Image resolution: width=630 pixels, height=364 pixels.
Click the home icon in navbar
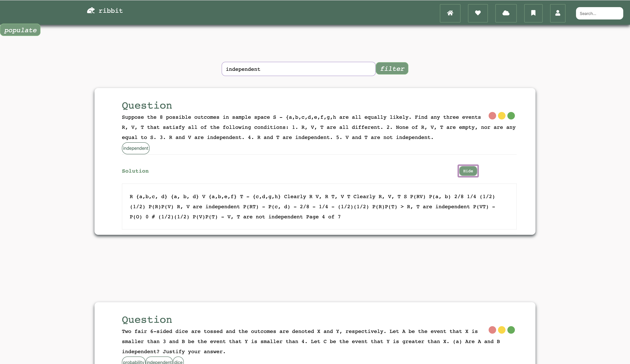coord(450,13)
